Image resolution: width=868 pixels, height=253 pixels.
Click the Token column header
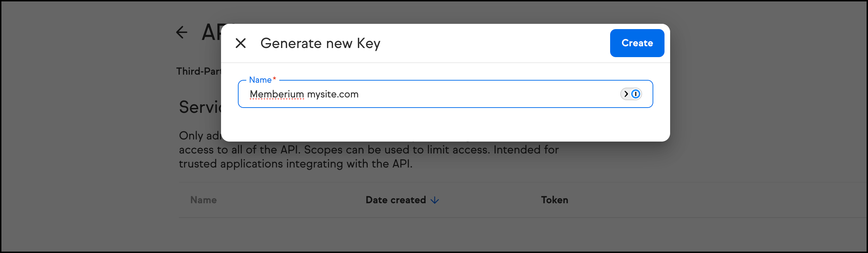(x=555, y=200)
